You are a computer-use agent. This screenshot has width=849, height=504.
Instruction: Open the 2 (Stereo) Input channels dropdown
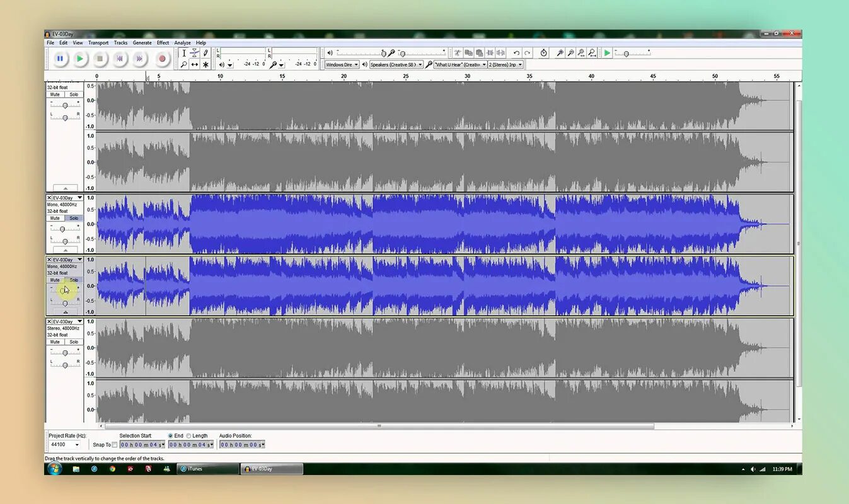505,64
